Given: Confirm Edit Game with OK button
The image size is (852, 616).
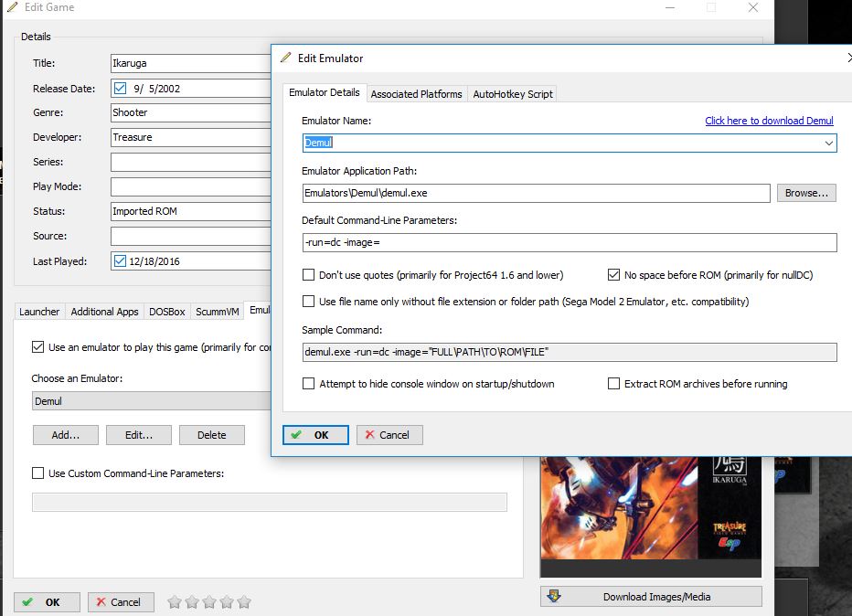Looking at the screenshot, I should click(x=48, y=602).
